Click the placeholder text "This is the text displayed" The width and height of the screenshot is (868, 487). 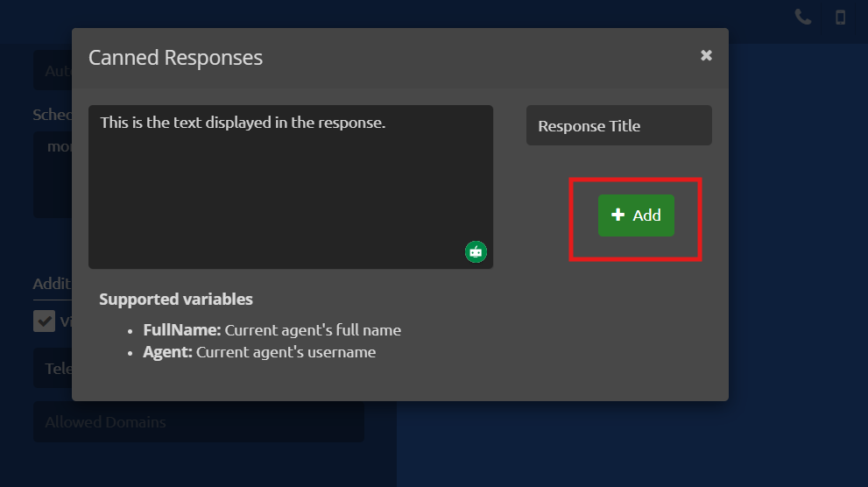pyautogui.click(x=243, y=123)
